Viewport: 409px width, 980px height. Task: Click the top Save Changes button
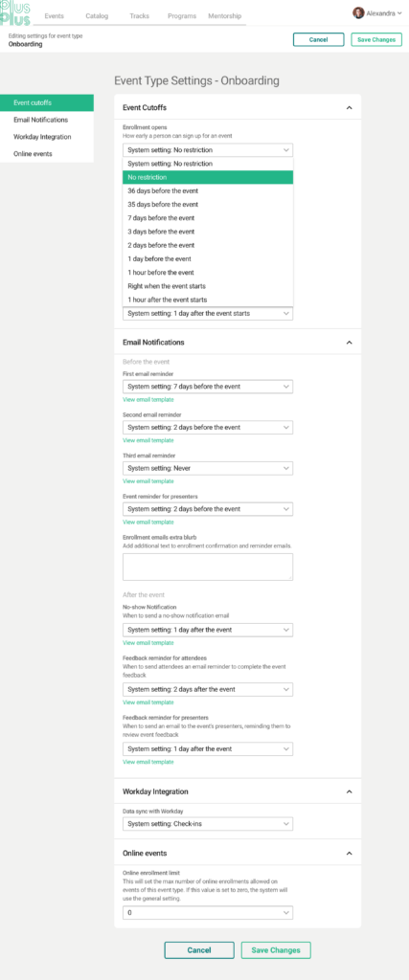tap(376, 39)
